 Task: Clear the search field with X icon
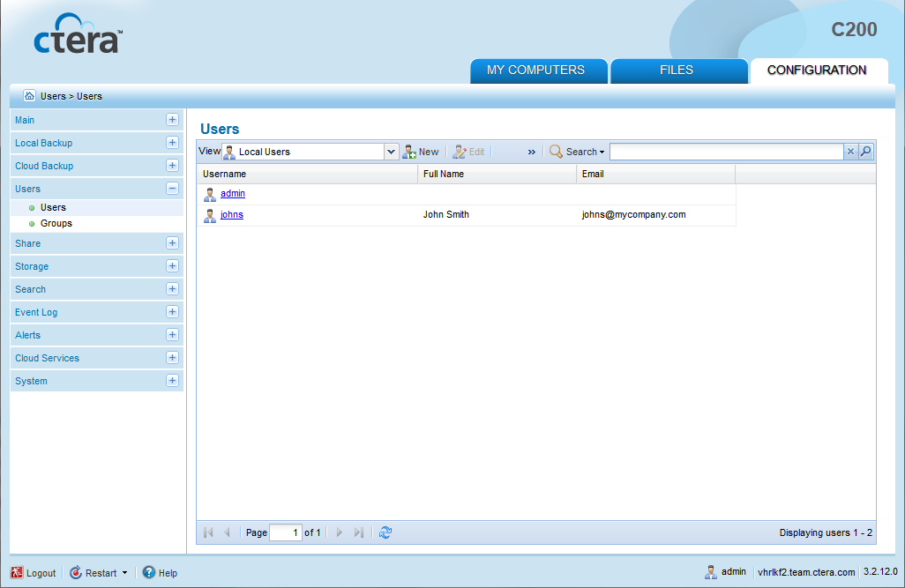pos(851,152)
